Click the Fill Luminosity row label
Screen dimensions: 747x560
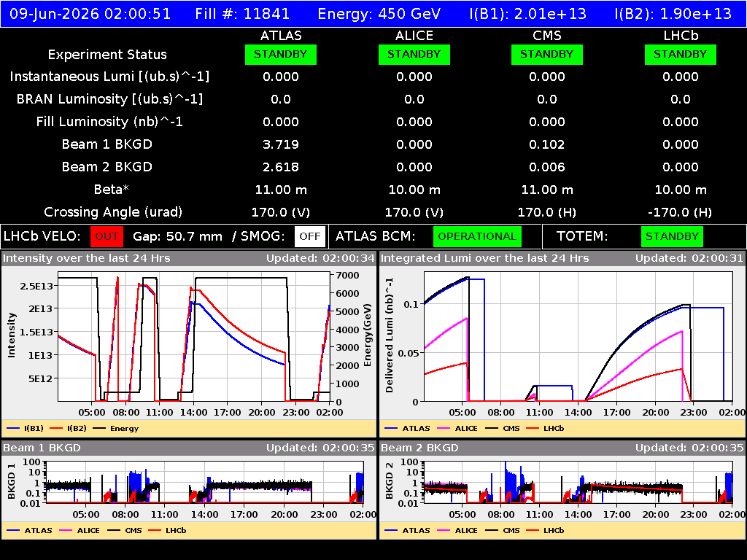pos(109,122)
